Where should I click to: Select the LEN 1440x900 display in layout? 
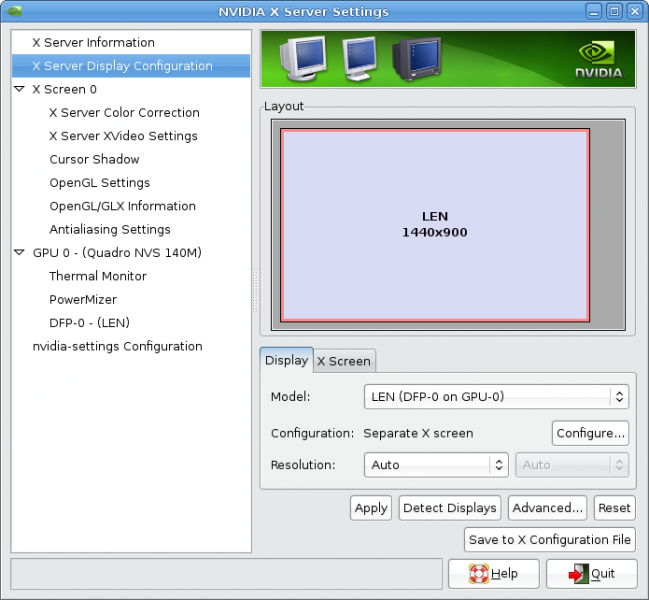435,225
